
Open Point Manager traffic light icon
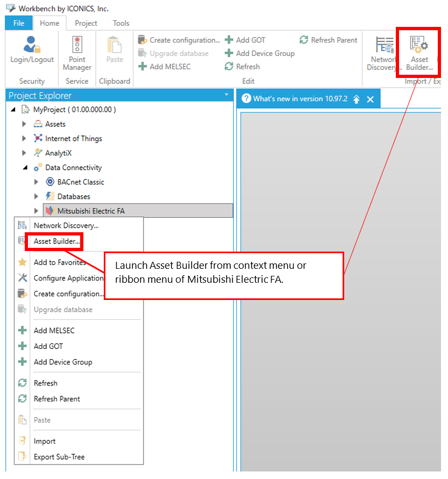(77, 45)
